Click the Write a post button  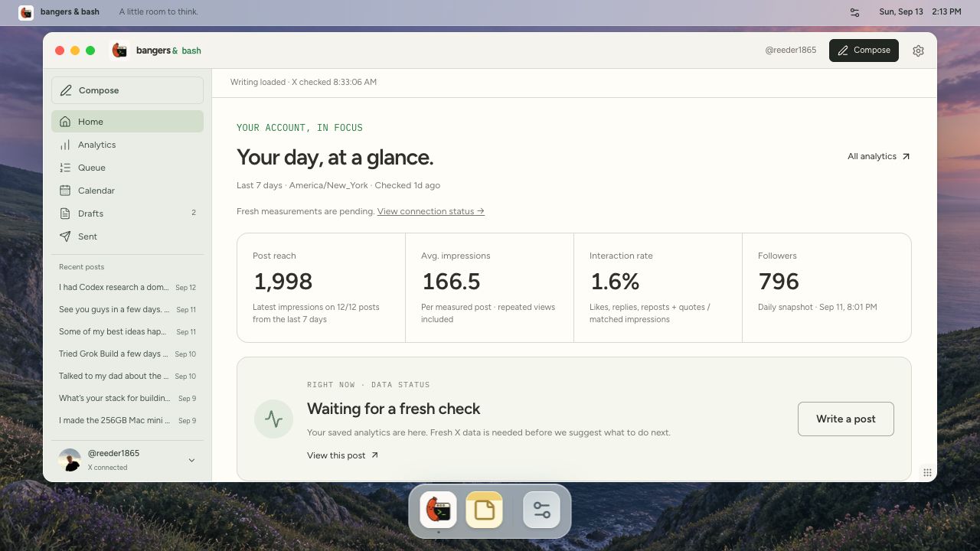[x=845, y=419]
